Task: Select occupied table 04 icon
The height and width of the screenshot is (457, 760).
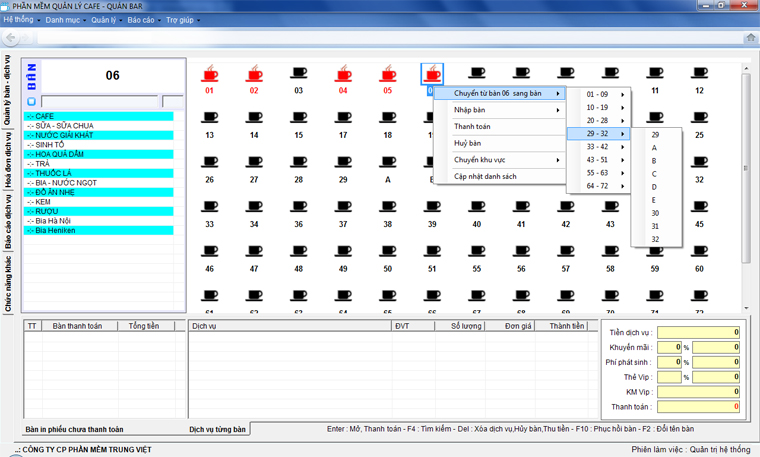Action: point(343,73)
